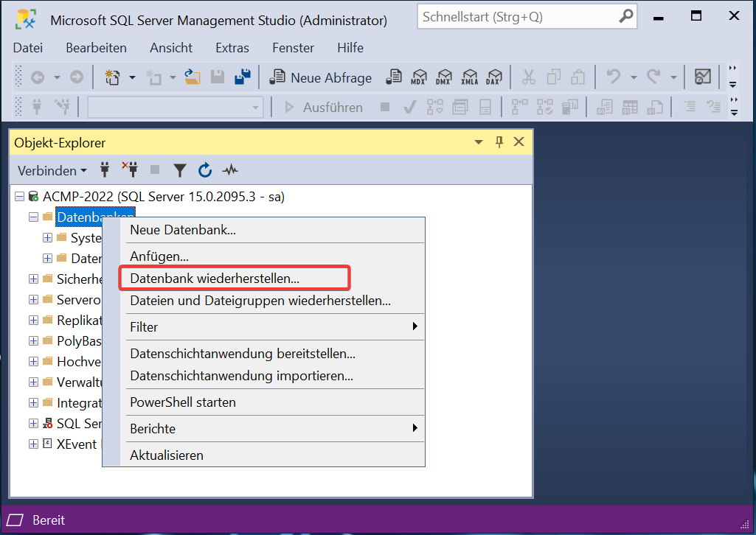756x535 pixels.
Task: Click the filter funnel icon
Action: pyautogui.click(x=180, y=170)
